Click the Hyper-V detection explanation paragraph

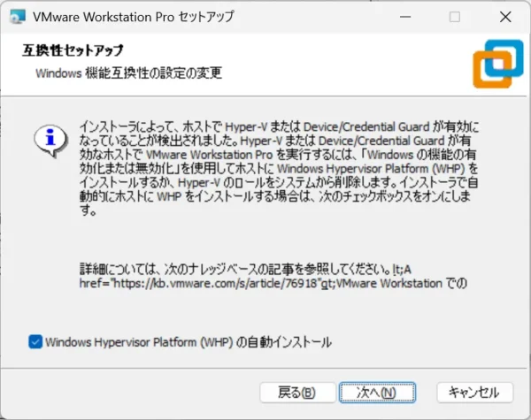(x=279, y=168)
